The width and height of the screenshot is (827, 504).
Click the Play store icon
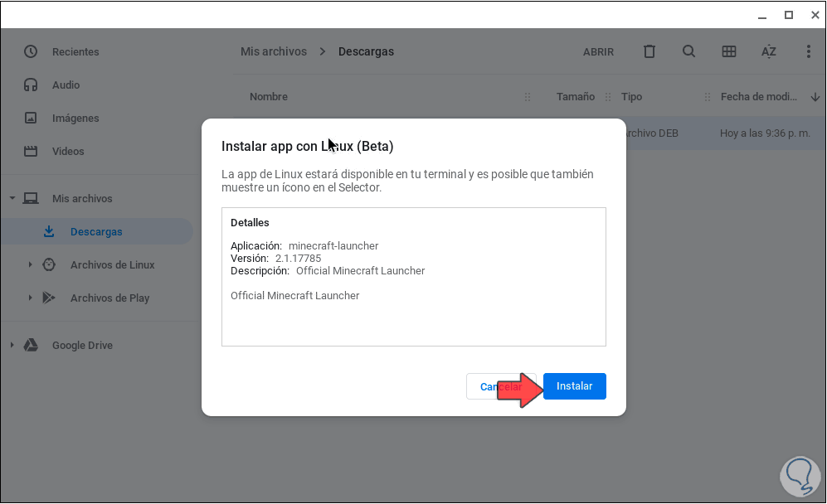click(49, 298)
